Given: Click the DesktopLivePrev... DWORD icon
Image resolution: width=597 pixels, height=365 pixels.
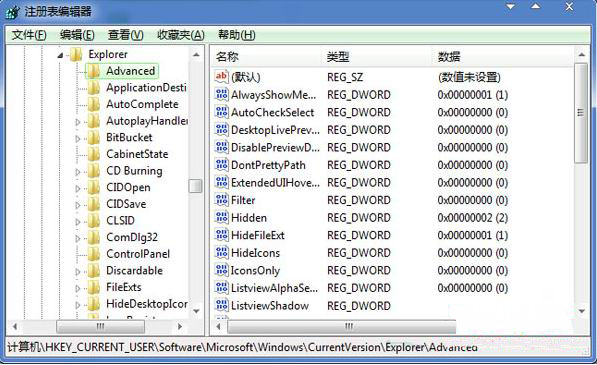Looking at the screenshot, I should pos(221,129).
